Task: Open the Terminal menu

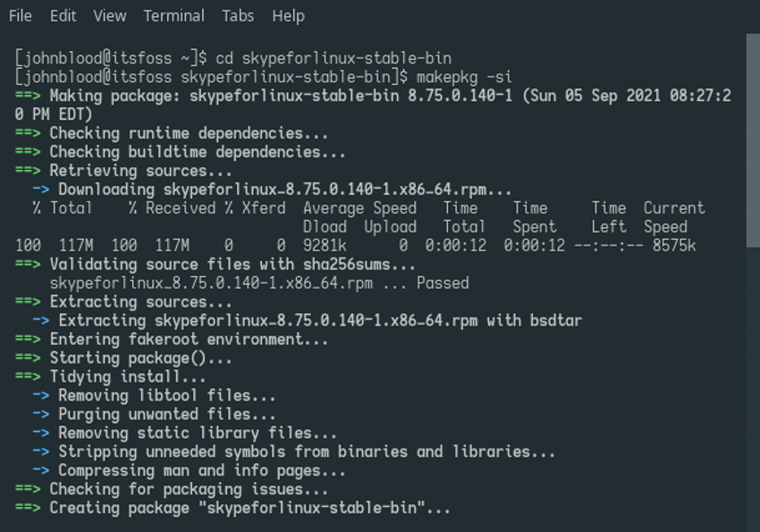Action: [173, 15]
